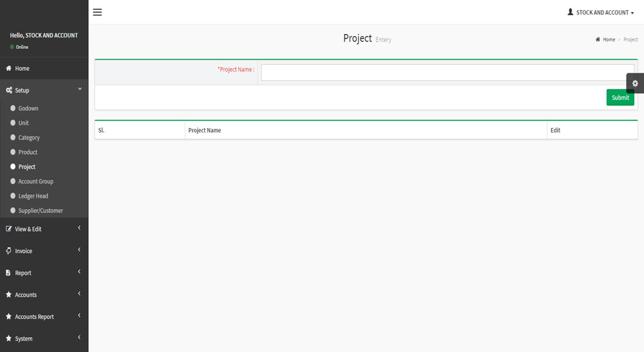The image size is (644, 352).
Task: Click the Home breadcrumb link
Action: [x=609, y=39]
